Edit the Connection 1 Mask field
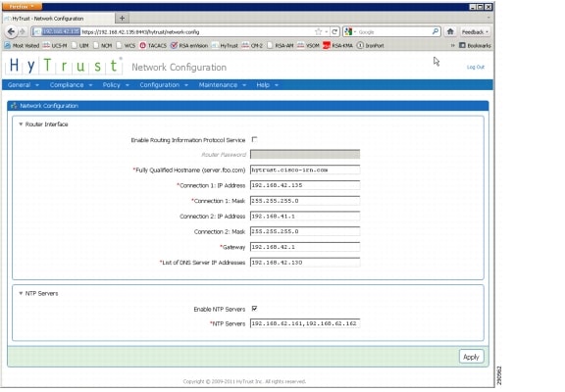This screenshot has width=565, height=392. click(305, 201)
